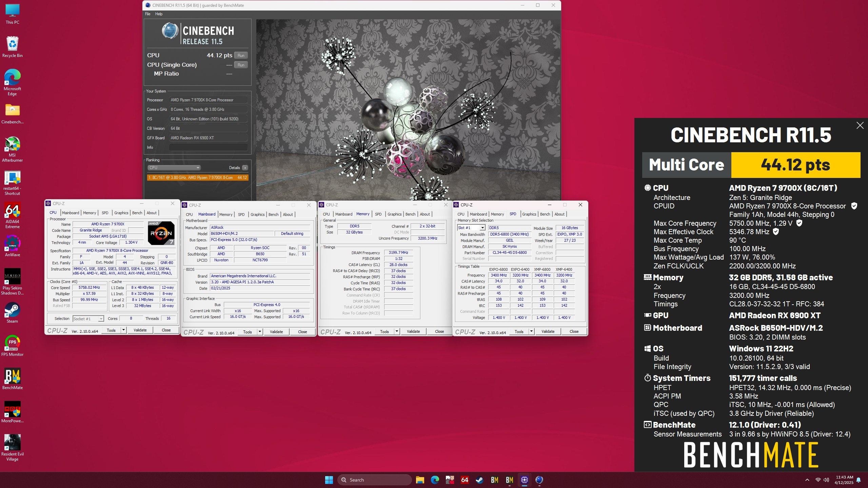
Task: Close the BenchMate result panel
Action: (x=860, y=126)
